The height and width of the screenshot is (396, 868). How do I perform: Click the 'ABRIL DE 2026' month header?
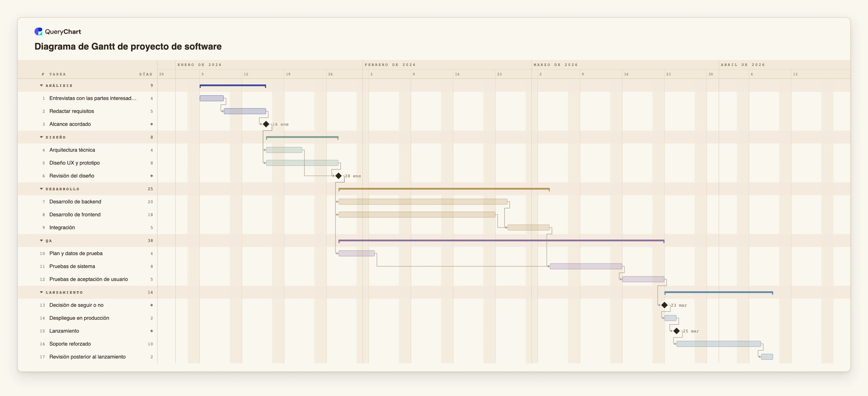click(x=743, y=65)
